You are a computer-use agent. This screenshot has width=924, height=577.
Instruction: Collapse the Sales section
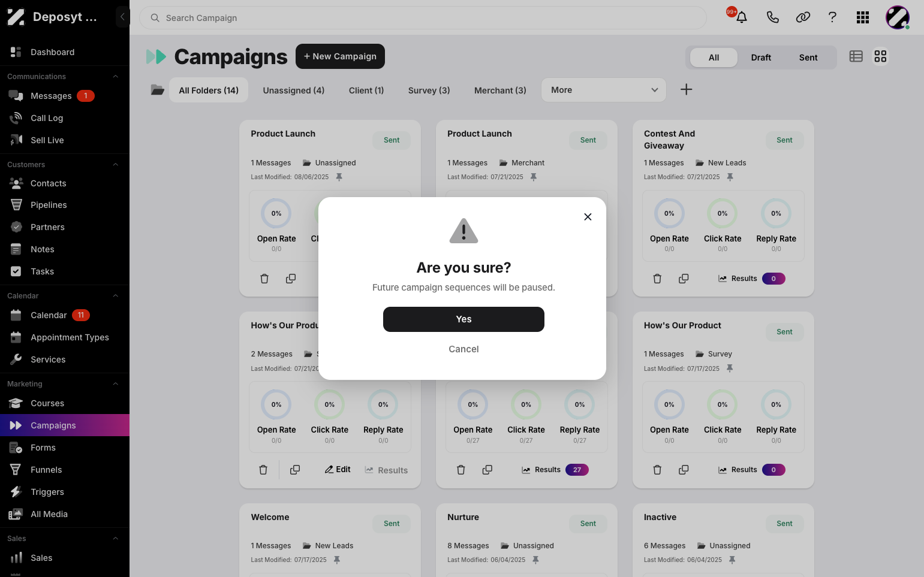(115, 539)
